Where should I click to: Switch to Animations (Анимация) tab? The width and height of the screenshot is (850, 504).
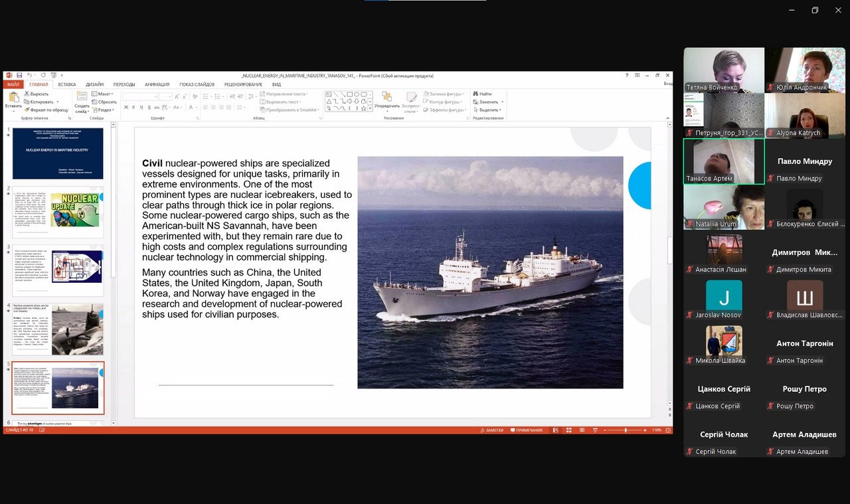157,84
